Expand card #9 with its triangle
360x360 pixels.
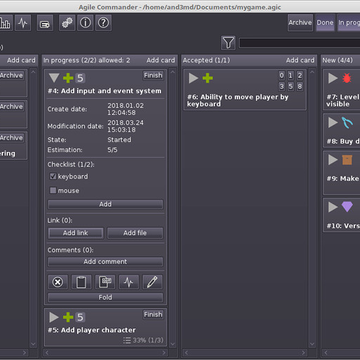[x=333, y=160]
